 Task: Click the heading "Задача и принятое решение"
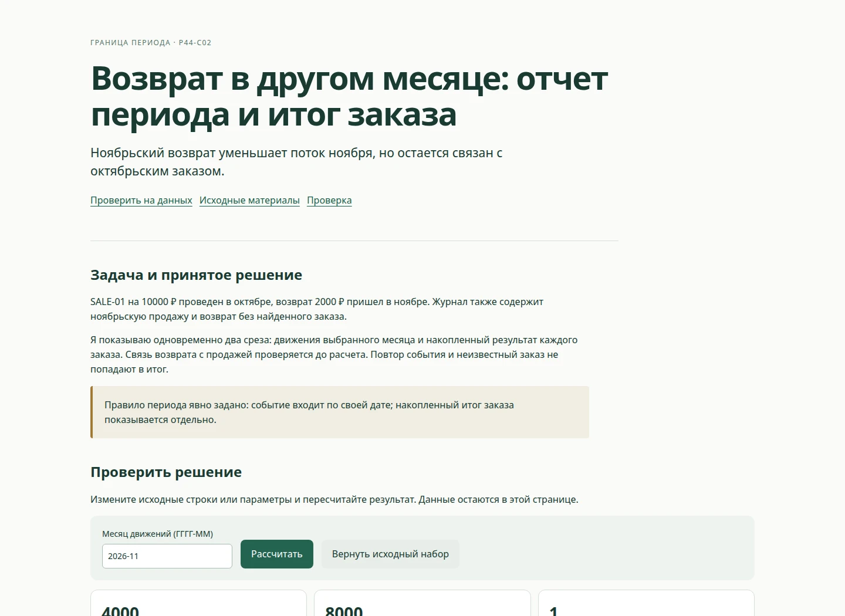click(197, 275)
